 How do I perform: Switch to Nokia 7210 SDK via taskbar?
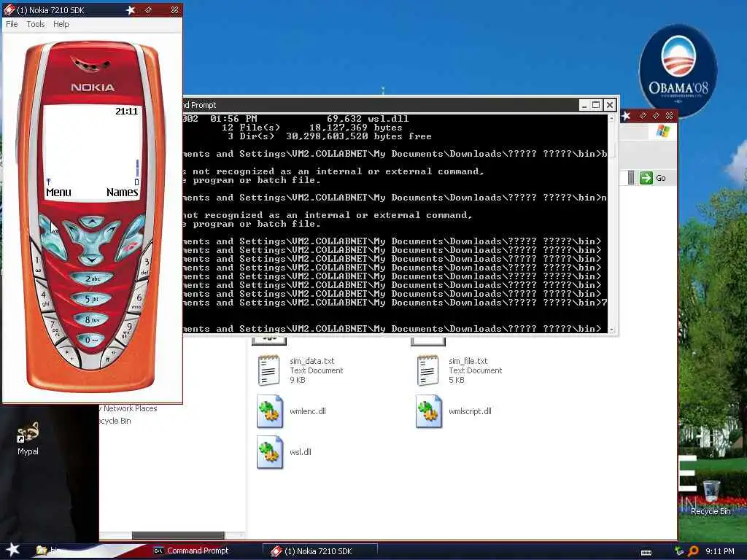click(x=320, y=551)
